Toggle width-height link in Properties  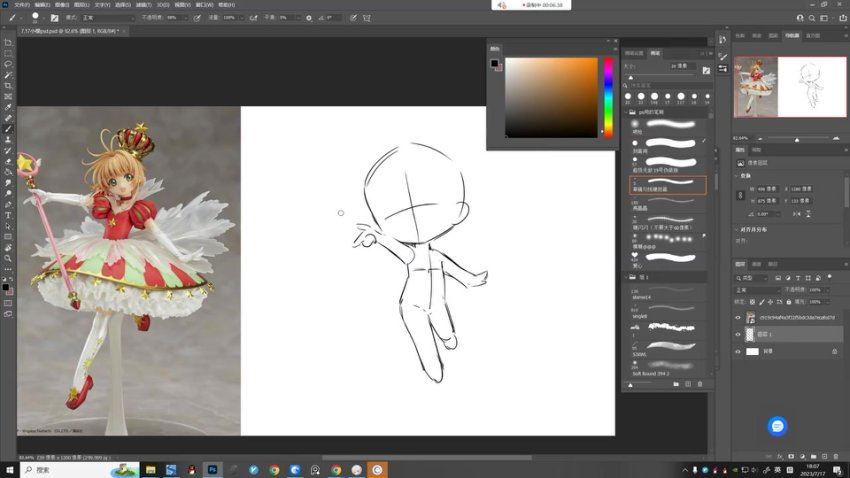coord(740,195)
